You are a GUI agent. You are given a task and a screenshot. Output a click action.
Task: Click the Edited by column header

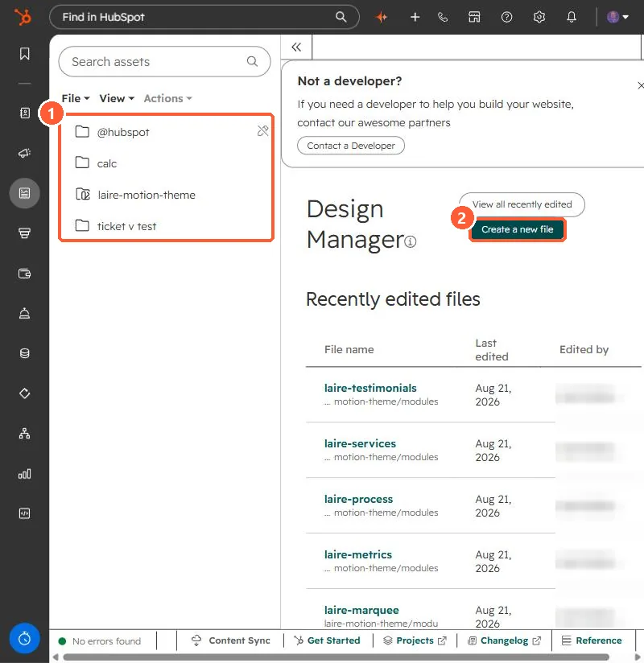click(584, 349)
